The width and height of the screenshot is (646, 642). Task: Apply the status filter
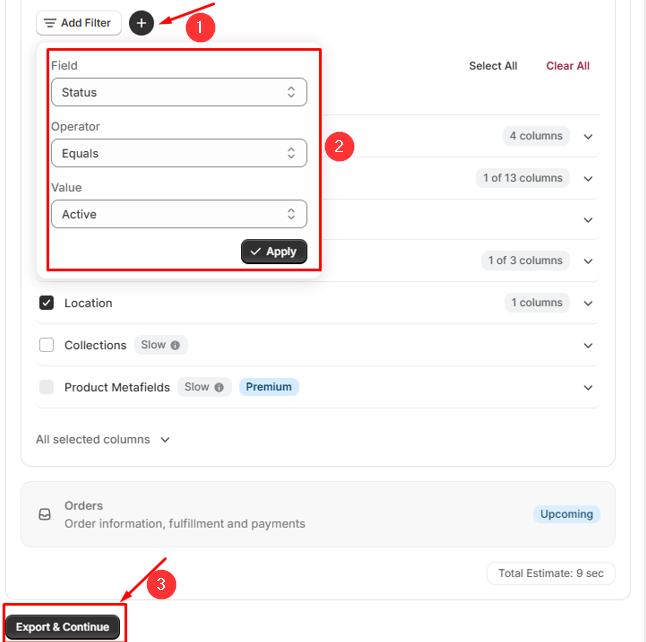click(x=274, y=251)
